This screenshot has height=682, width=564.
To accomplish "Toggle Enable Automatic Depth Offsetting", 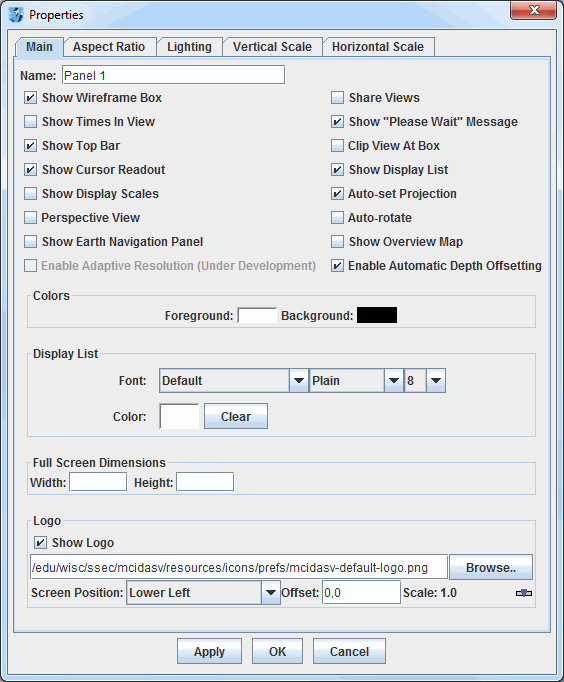I will click(x=337, y=265).
